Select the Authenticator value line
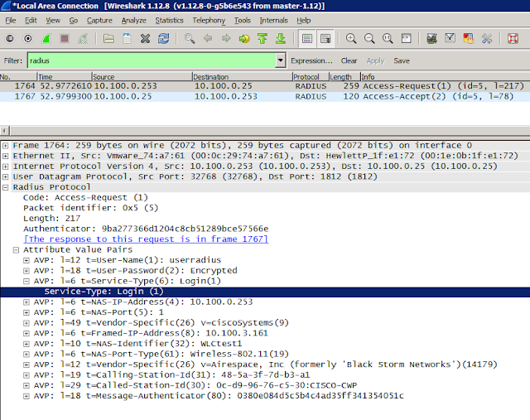This screenshot has height=420, width=530. [146, 229]
